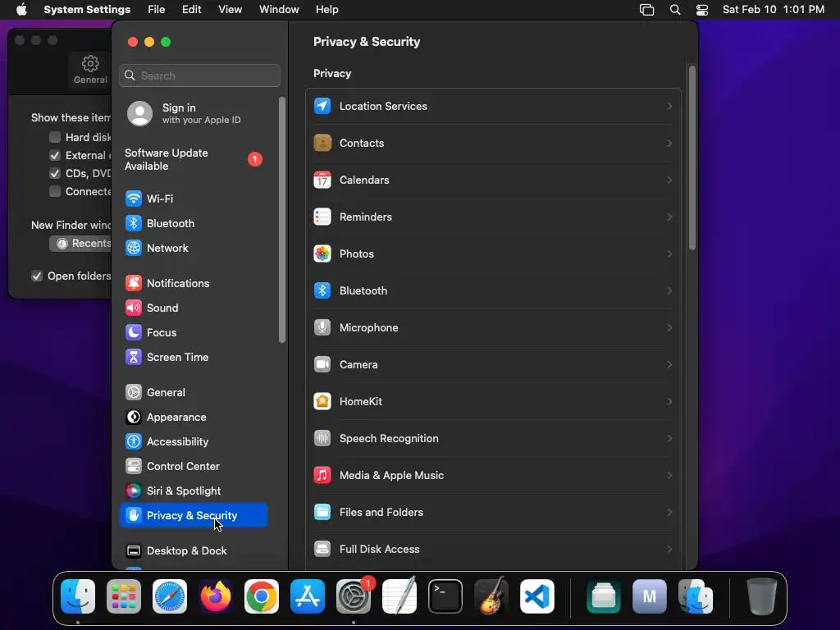Screen dimensions: 840x630
Task: Select Wi-Fi in the sidebar
Action: point(194,199)
